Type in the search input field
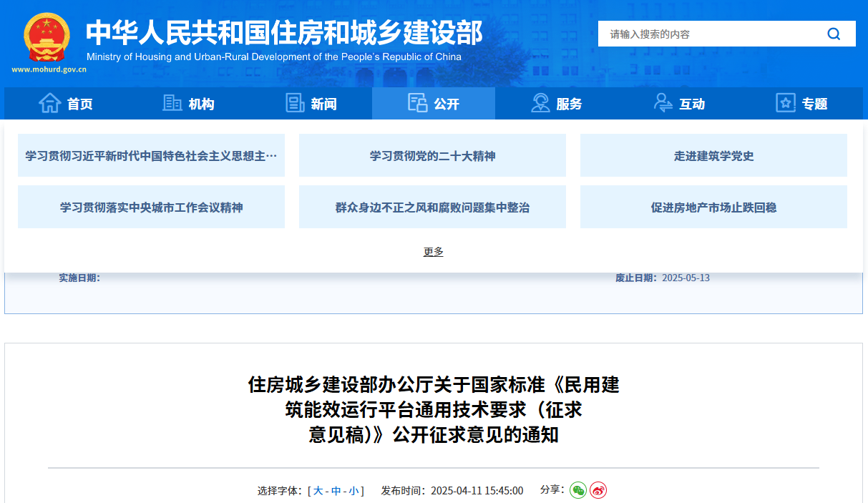 pos(708,34)
